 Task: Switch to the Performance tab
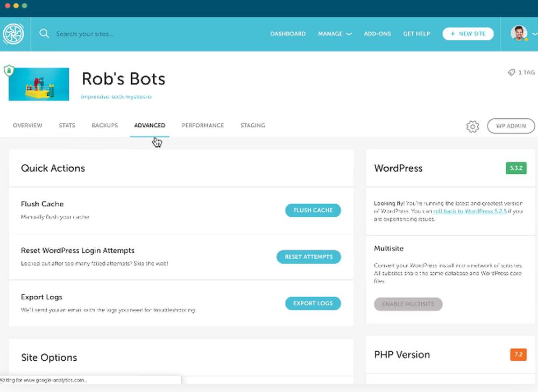point(203,125)
